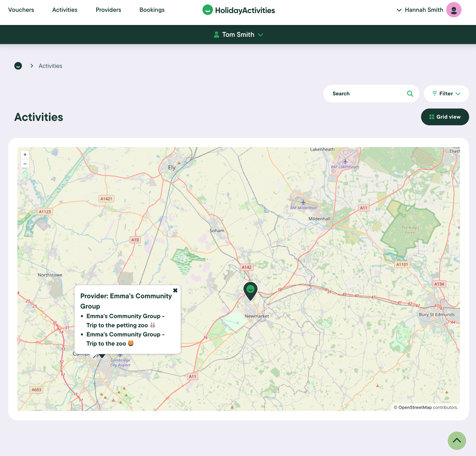This screenshot has height=456, width=476.
Task: Expand the Tom Smith child selector
Action: click(x=238, y=35)
